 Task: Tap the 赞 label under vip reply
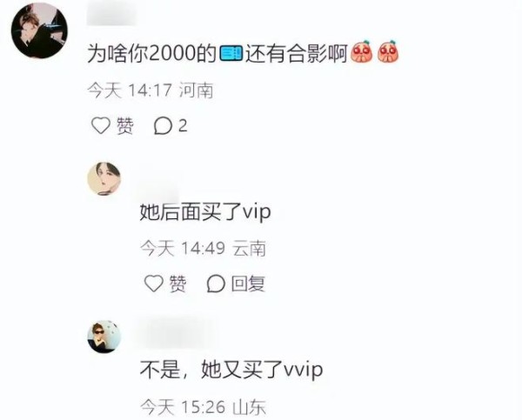(x=177, y=283)
